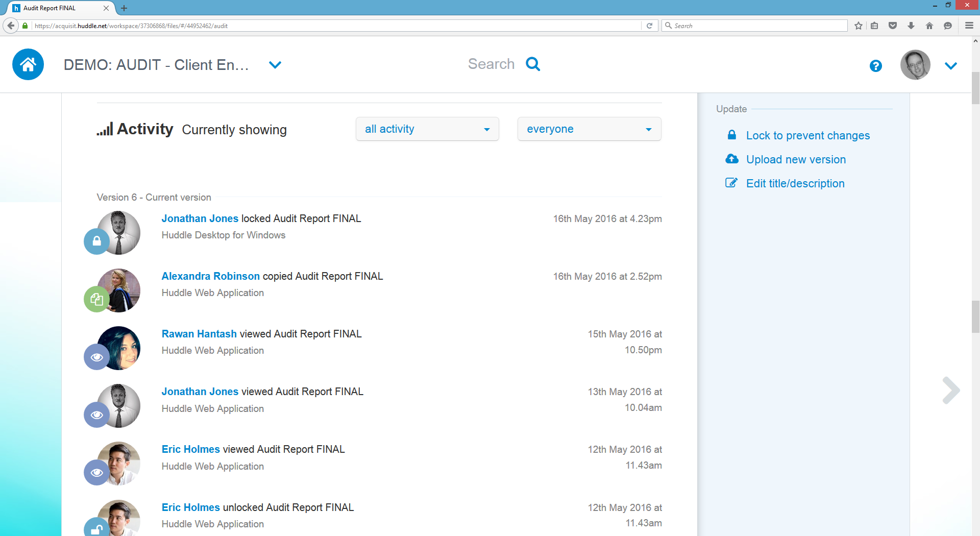Click the next arrow on right edge
Image resolution: width=980 pixels, height=536 pixels.
pos(951,390)
